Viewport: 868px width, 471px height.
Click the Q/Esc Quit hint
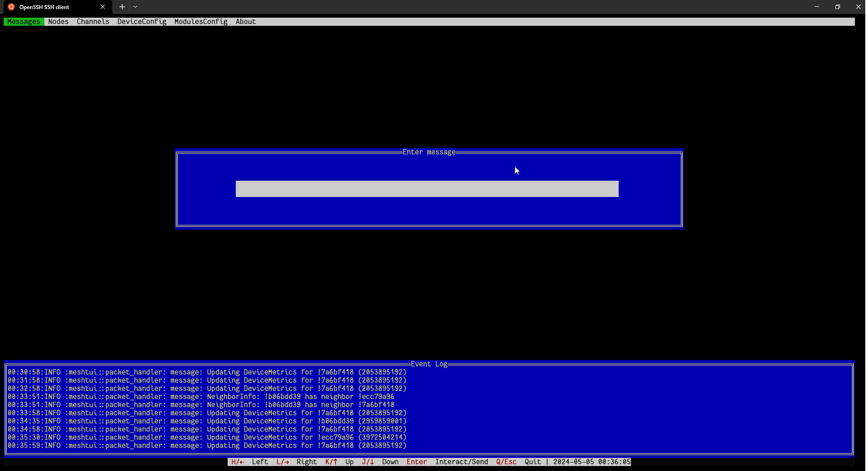(519, 462)
